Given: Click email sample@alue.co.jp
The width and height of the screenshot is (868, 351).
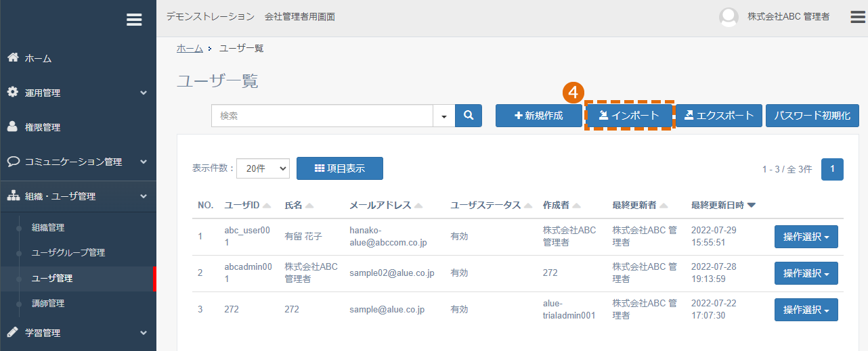Looking at the screenshot, I should click(387, 310).
